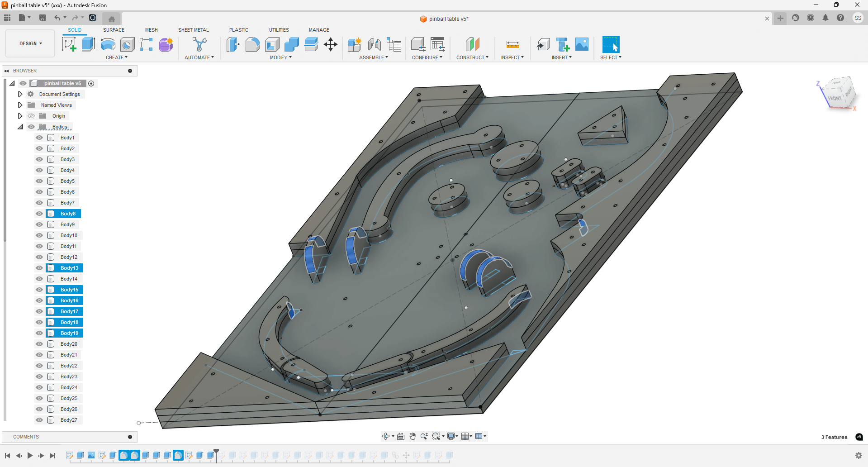
Task: Collapse the Bodies folder
Action: pos(20,127)
